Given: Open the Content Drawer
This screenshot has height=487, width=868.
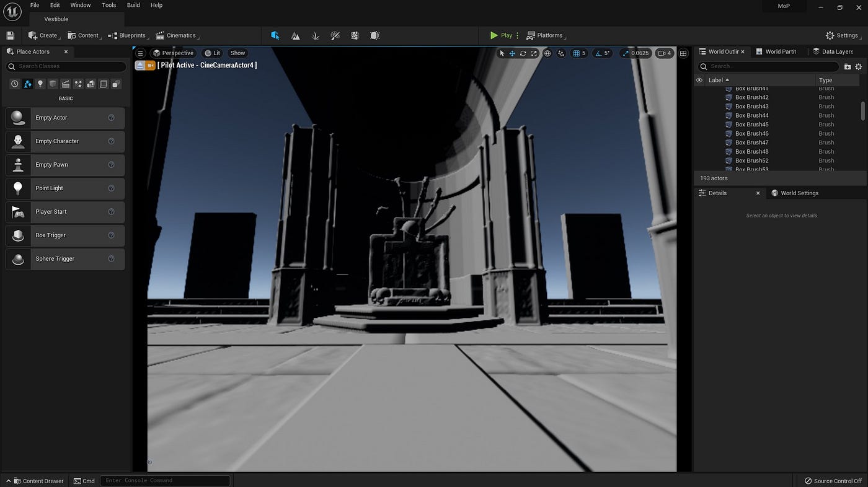Looking at the screenshot, I should 35,481.
